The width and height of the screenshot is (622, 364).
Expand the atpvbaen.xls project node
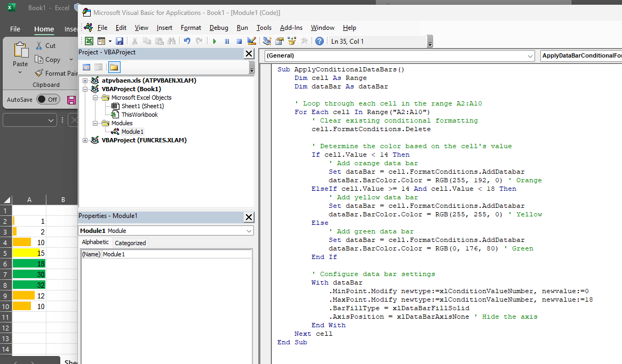(85, 80)
